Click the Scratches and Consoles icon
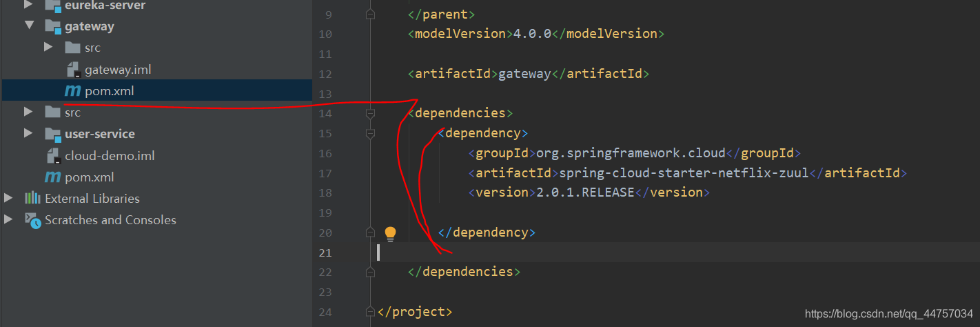980x327 pixels. (32, 219)
